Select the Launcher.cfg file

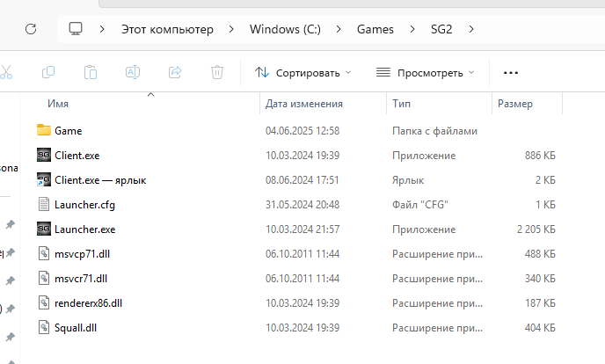tap(84, 204)
